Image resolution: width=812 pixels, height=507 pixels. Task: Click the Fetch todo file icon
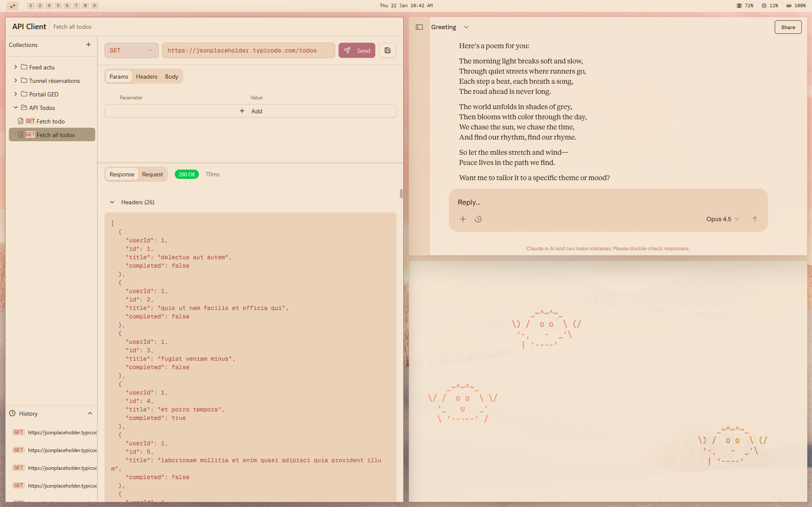[21, 121]
